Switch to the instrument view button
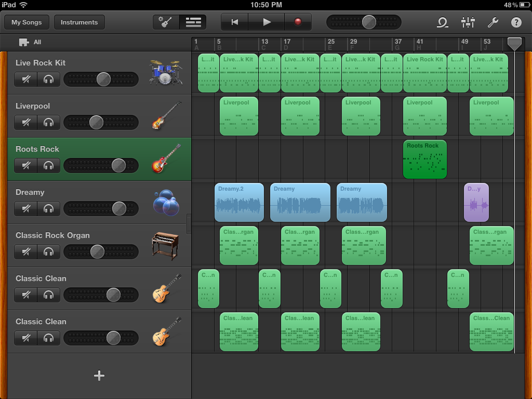The image size is (532, 399). point(166,22)
